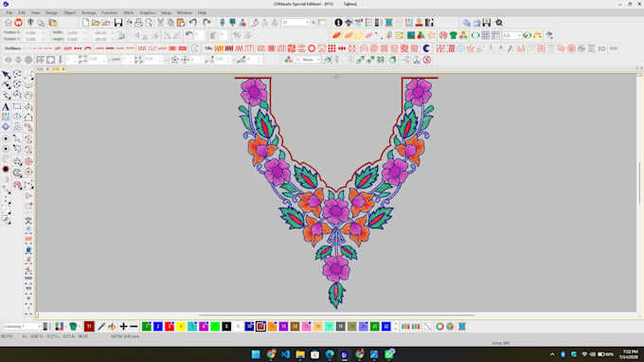Create a new blank design
Image resolution: width=644 pixels, height=362 pixels.
click(x=85, y=23)
